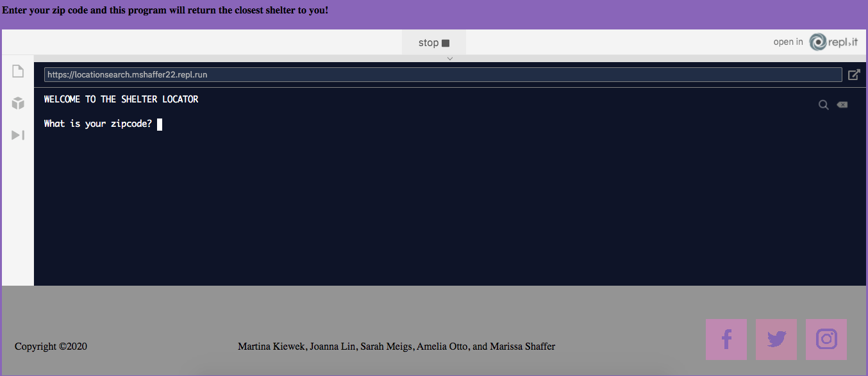Open preview in new tab icon
Screen dimensions: 868x376
tap(854, 75)
